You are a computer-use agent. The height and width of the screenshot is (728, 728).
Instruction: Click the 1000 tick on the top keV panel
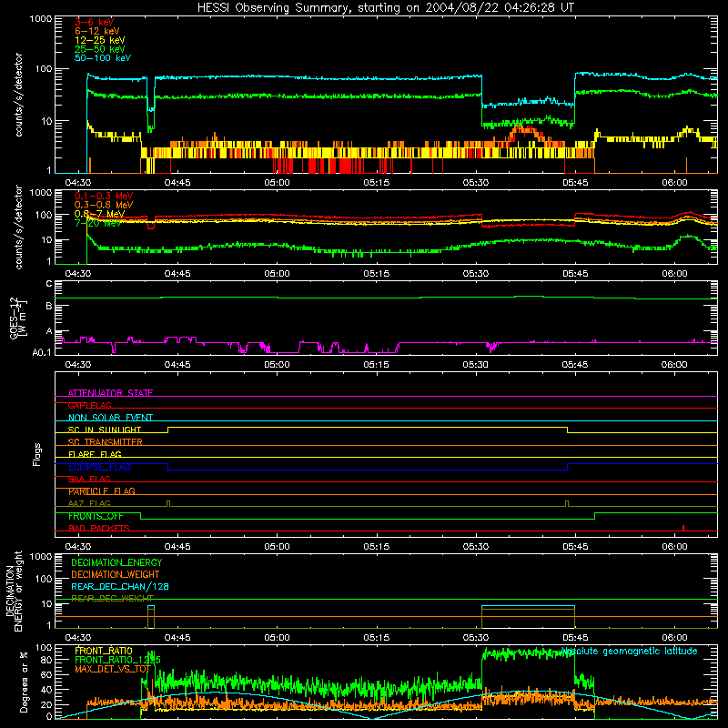click(41, 19)
